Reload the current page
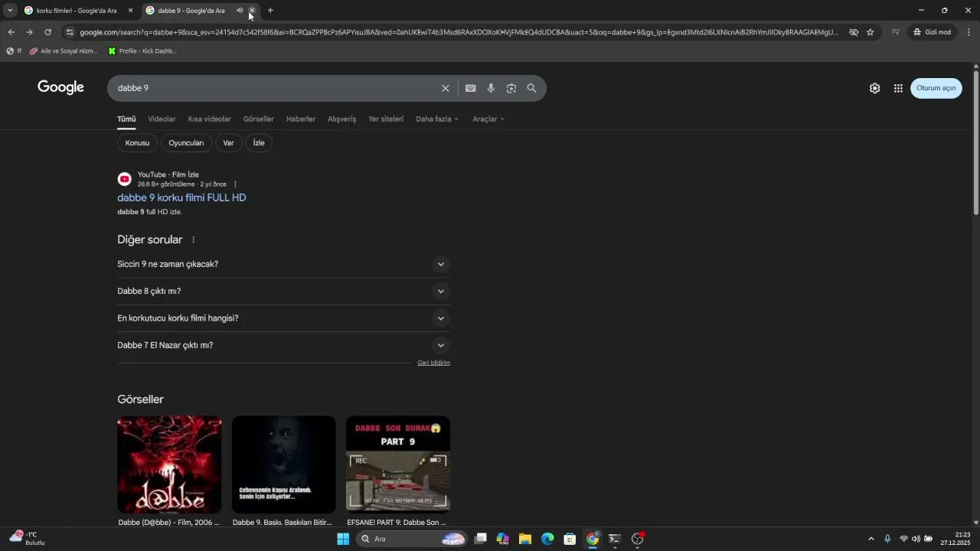The height and width of the screenshot is (551, 980). tap(47, 32)
